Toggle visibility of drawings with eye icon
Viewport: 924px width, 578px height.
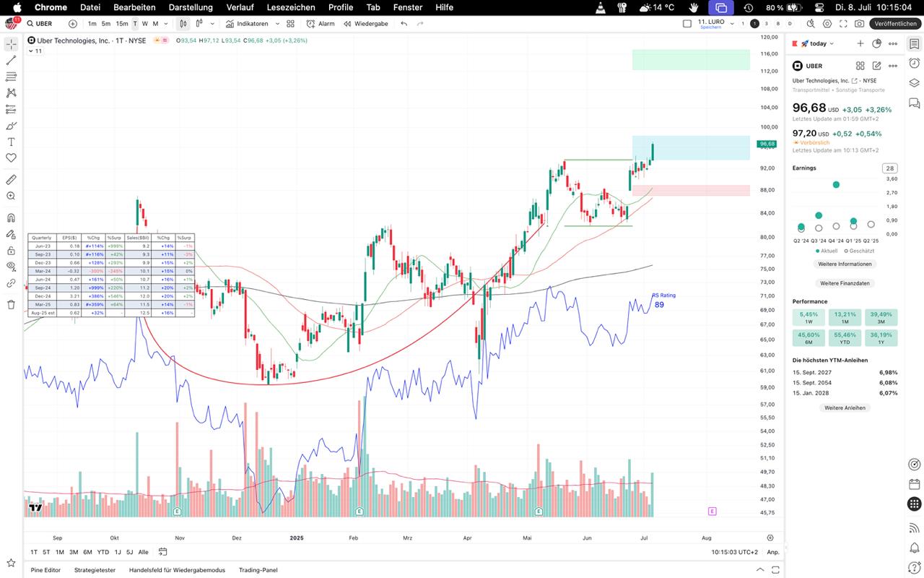pyautogui.click(x=11, y=267)
